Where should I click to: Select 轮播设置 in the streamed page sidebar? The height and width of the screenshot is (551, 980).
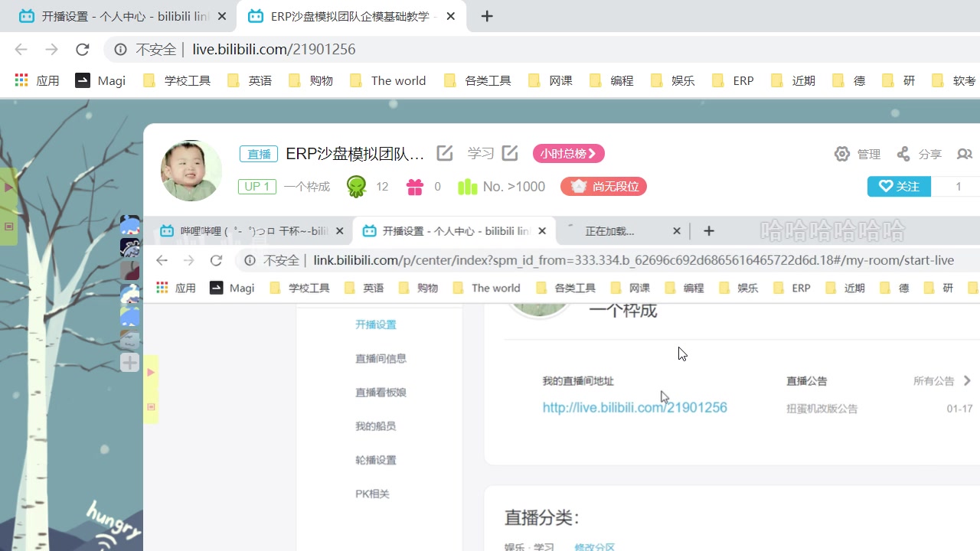375,460
